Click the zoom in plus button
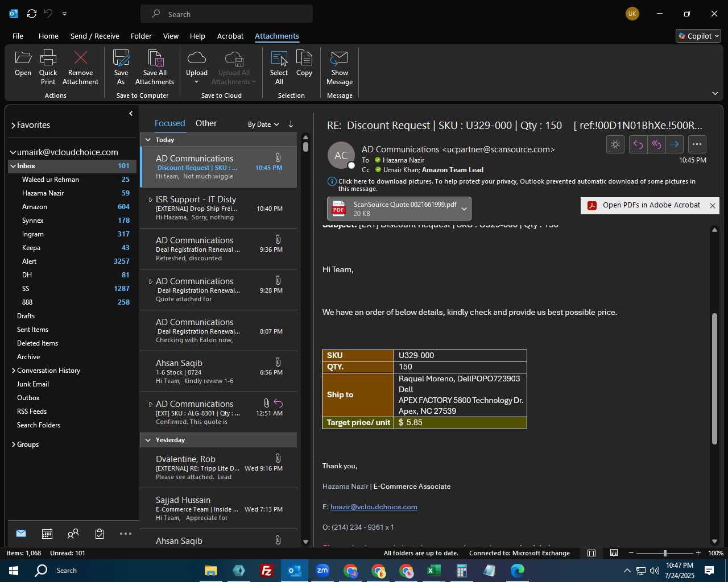 pos(698,553)
